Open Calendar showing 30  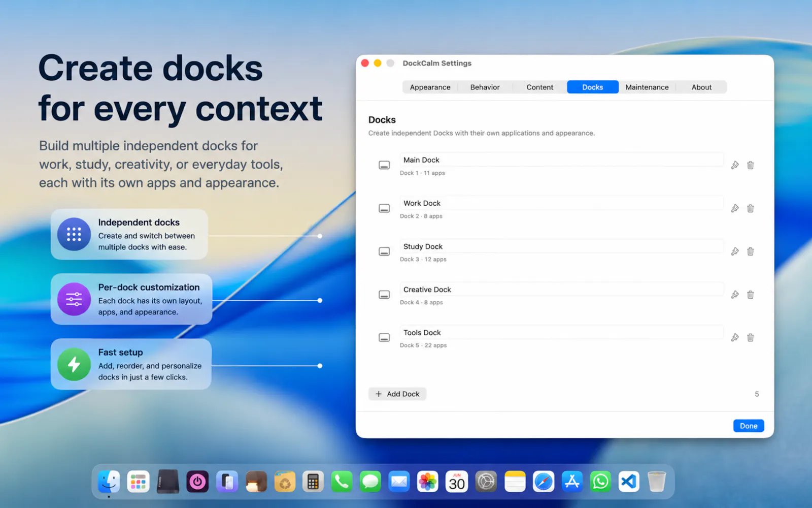pos(457,481)
